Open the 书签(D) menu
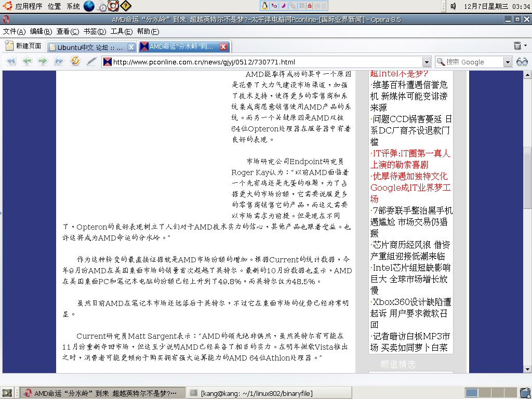 [x=95, y=32]
